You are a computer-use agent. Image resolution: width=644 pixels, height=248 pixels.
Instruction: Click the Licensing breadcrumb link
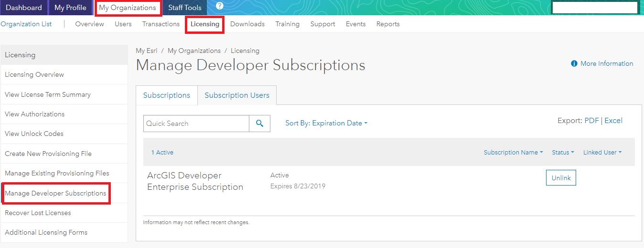[245, 51]
